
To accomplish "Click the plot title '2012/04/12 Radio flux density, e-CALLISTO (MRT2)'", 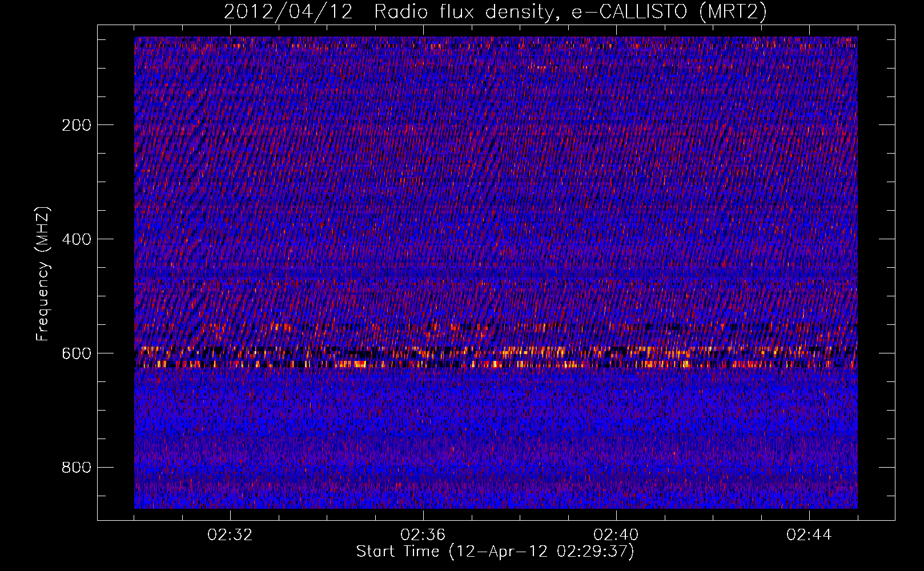I will tap(495, 12).
